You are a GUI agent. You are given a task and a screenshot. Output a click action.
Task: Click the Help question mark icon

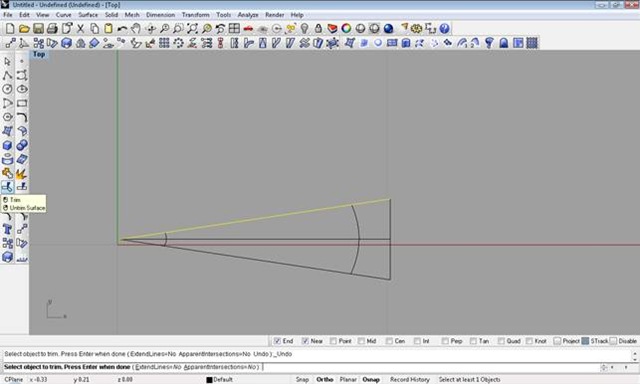[x=444, y=29]
